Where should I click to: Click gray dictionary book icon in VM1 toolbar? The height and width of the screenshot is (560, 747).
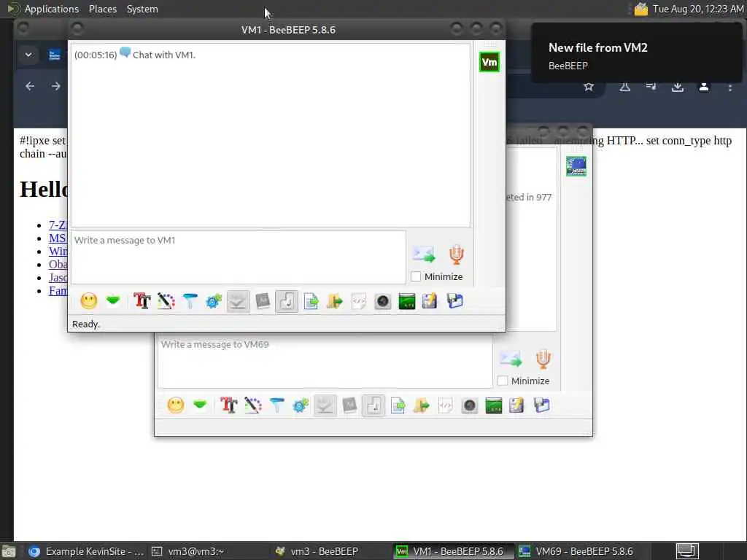[263, 301]
